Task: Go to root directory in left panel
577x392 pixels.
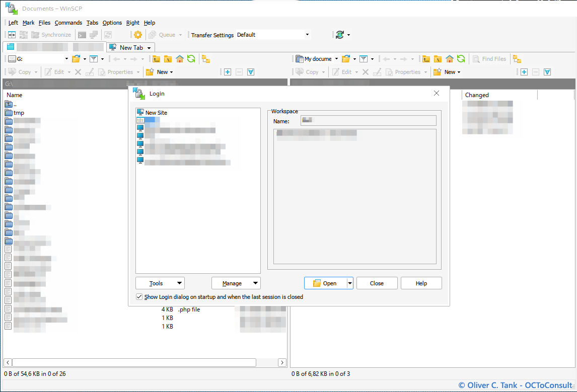Action: click(168, 59)
